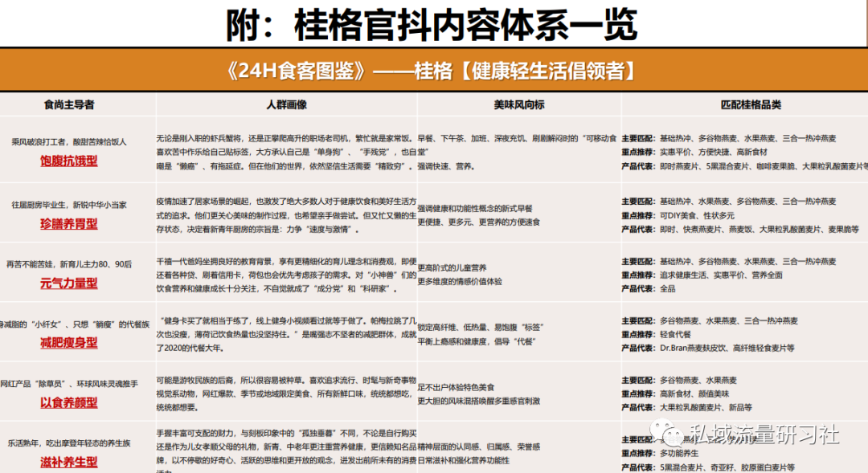Viewport: 868px width, 473px height.
Task: Click the text "更高阶式的儿童营养"
Action: point(452,267)
